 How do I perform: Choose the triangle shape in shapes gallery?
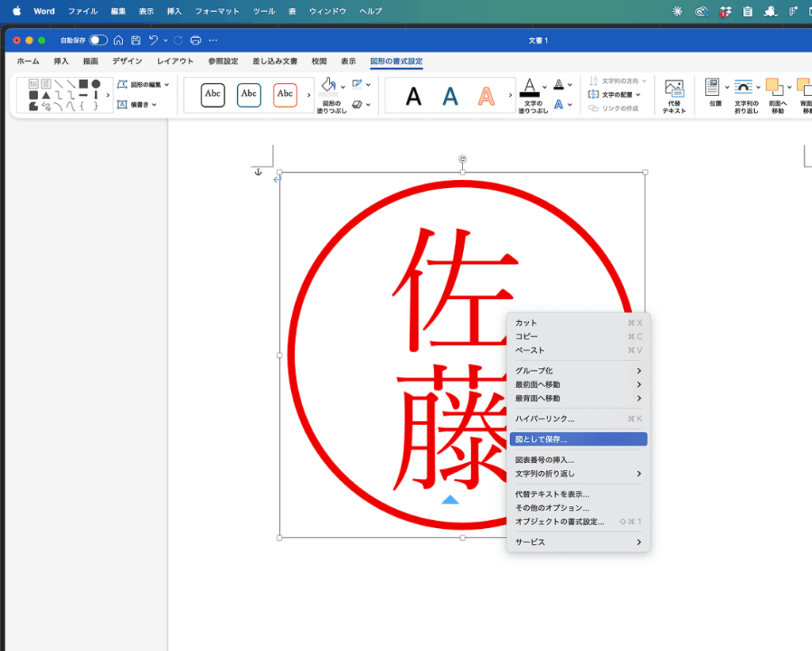click(46, 95)
